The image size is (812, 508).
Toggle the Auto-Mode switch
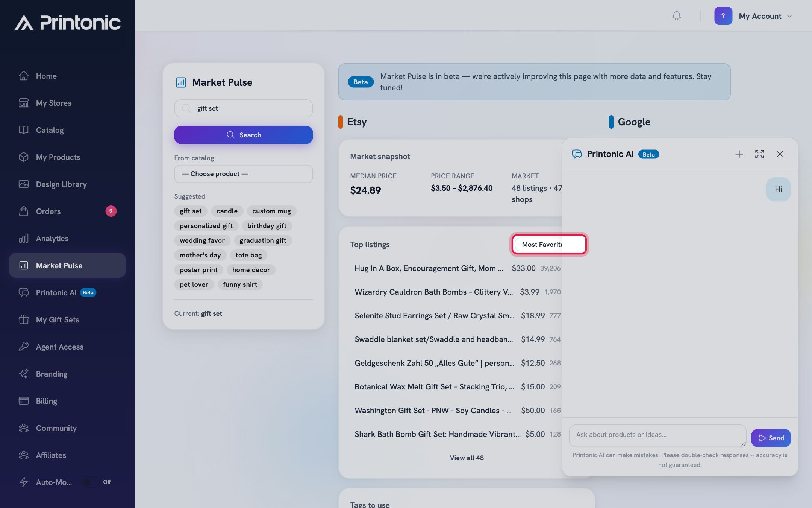click(x=91, y=482)
